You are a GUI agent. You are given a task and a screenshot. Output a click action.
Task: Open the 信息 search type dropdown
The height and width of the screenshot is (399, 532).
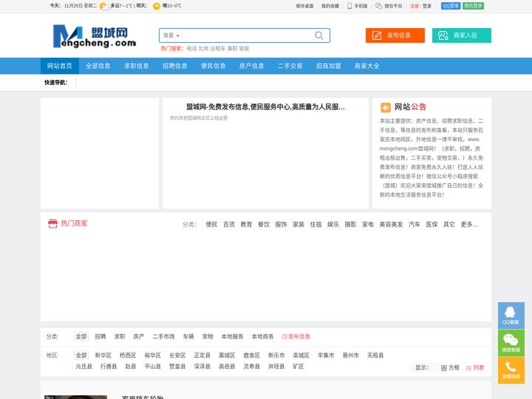pyautogui.click(x=171, y=35)
